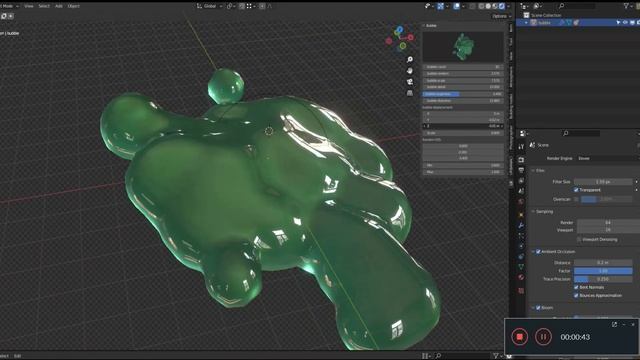Open the viewport shading options dropdown
This screenshot has width=640, height=360.
pyautogui.click(x=509, y=6)
